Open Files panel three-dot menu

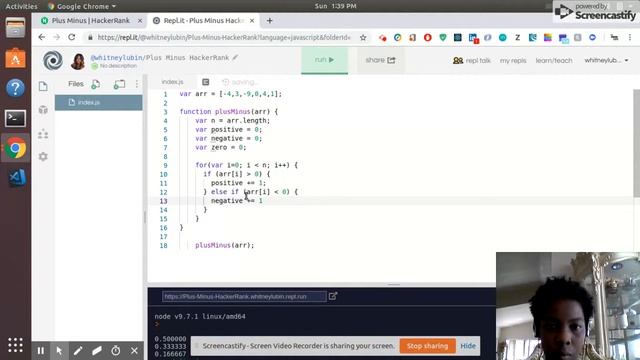137,84
